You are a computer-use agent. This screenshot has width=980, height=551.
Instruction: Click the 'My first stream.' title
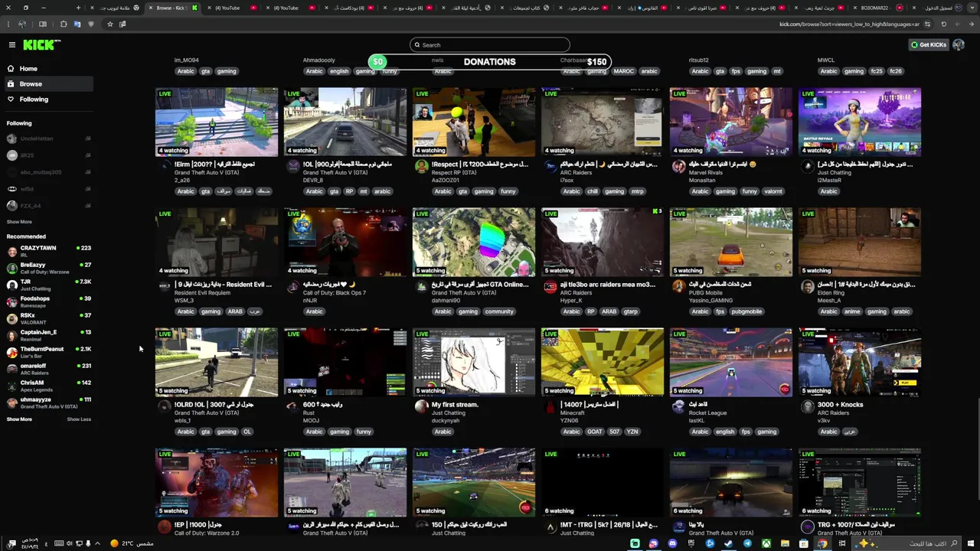coord(455,405)
